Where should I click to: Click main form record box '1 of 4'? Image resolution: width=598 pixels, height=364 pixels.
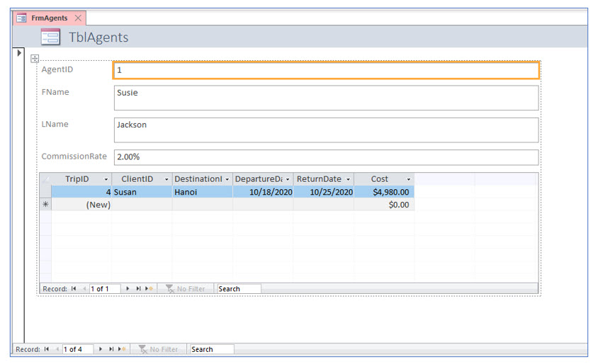coord(77,349)
